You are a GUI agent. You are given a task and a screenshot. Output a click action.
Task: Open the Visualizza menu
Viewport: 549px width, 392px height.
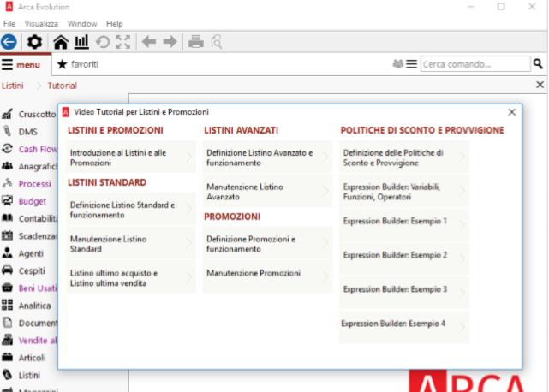coord(41,23)
